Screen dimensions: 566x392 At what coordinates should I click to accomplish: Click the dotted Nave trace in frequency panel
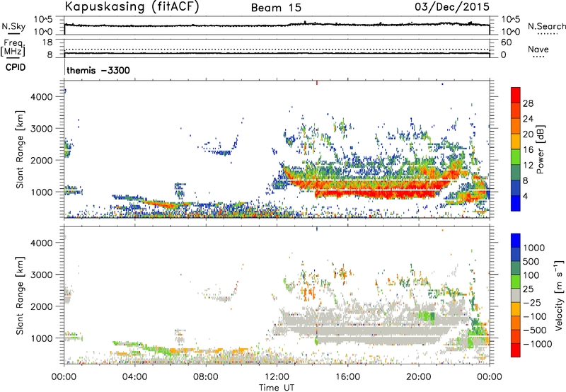pos(277,49)
